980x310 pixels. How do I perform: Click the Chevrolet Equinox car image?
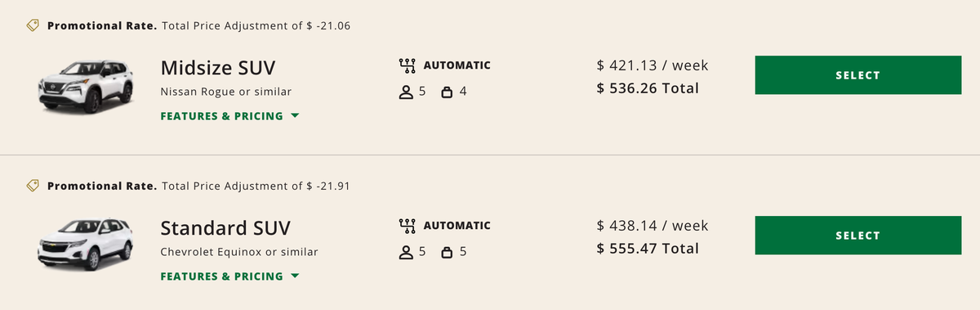pos(86,245)
